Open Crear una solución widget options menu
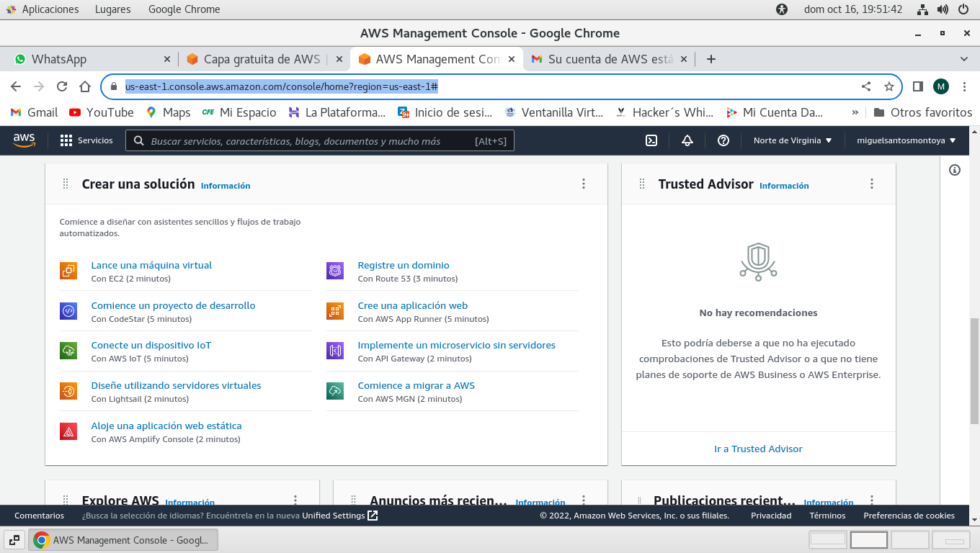This screenshot has height=553, width=980. click(584, 184)
